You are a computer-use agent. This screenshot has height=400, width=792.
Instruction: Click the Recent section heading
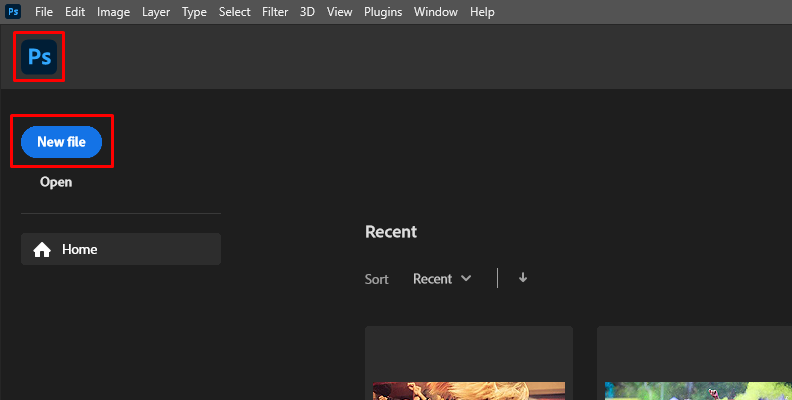click(x=391, y=231)
